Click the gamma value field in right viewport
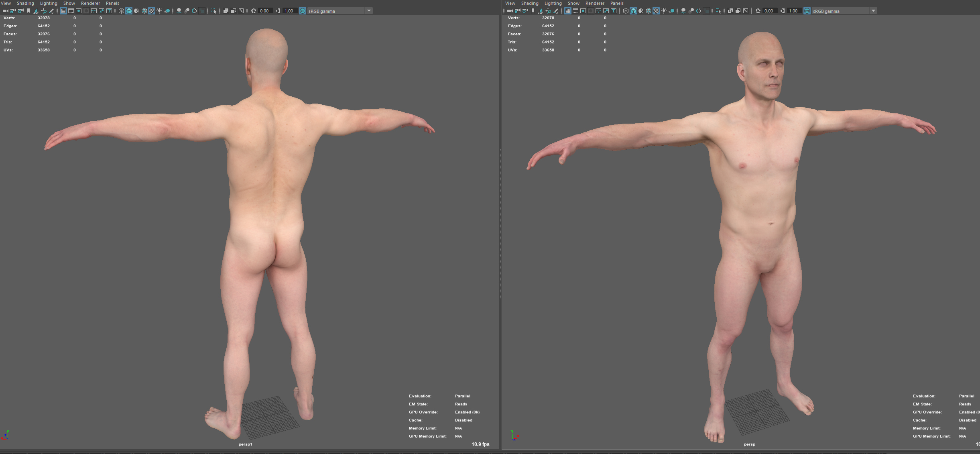 click(793, 11)
